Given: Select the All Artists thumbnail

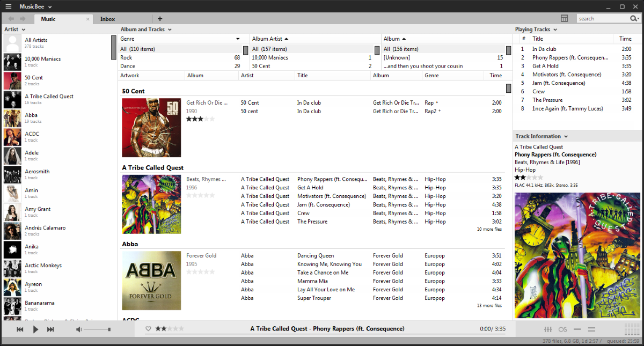Looking at the screenshot, I should click(x=12, y=43).
